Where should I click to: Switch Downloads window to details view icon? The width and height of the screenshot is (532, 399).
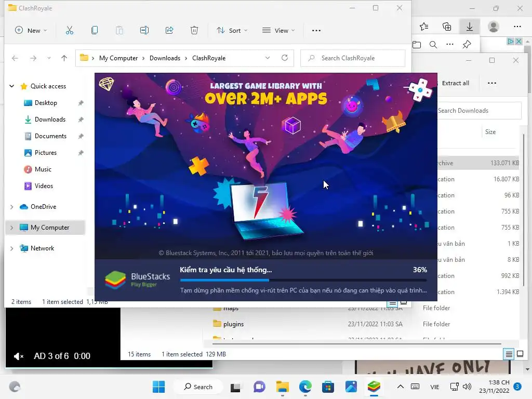click(x=509, y=354)
